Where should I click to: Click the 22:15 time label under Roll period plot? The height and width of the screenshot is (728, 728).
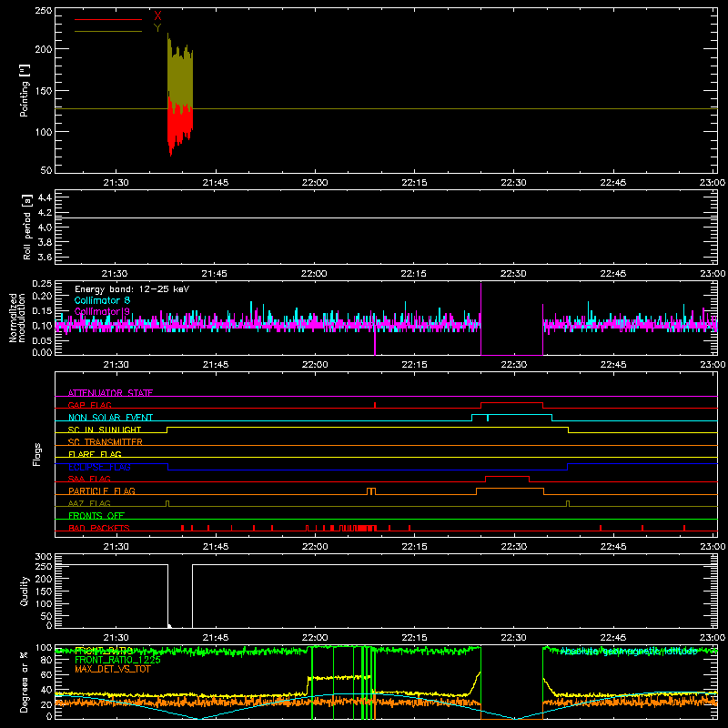pyautogui.click(x=414, y=274)
